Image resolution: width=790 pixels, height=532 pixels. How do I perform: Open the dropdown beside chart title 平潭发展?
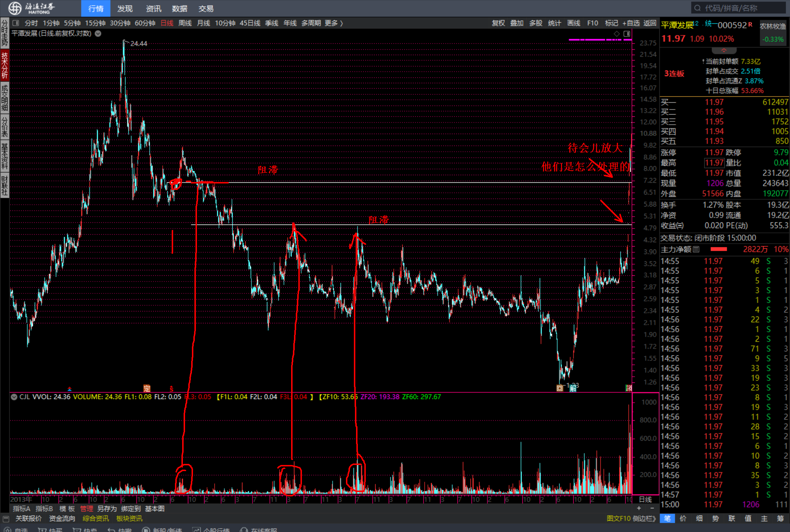click(x=98, y=34)
